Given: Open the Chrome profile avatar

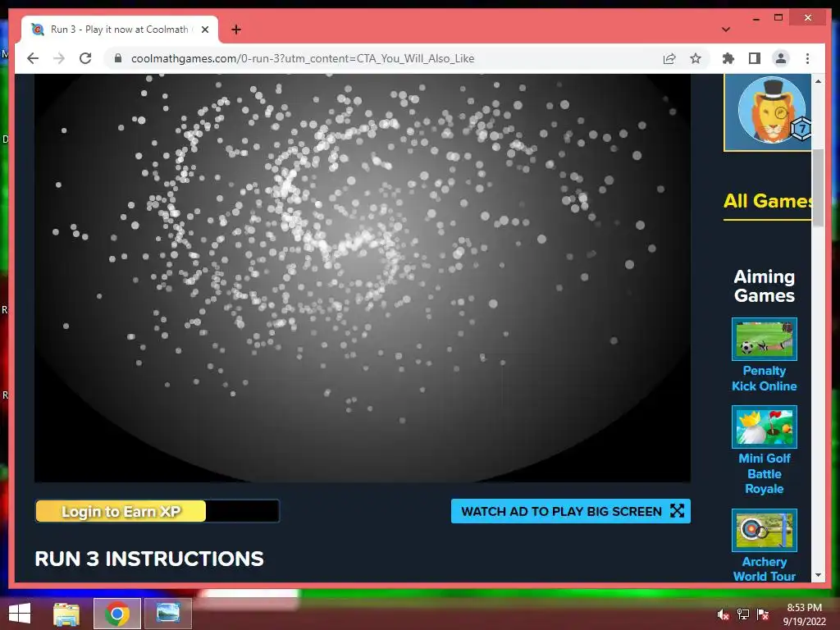Looking at the screenshot, I should pyautogui.click(x=781, y=58).
